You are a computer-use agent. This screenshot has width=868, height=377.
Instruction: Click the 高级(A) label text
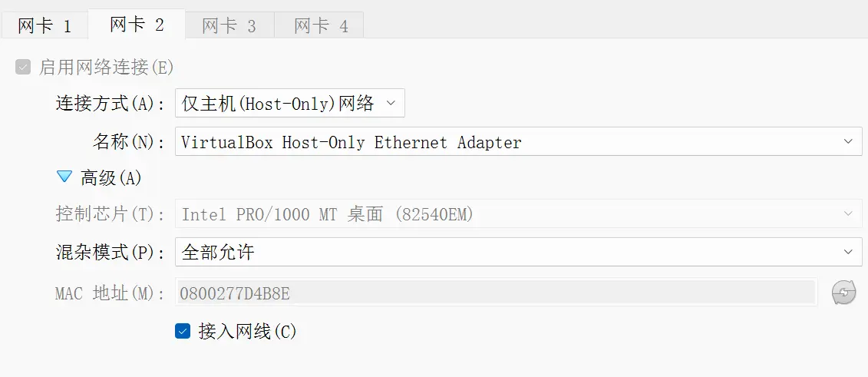click(x=111, y=177)
